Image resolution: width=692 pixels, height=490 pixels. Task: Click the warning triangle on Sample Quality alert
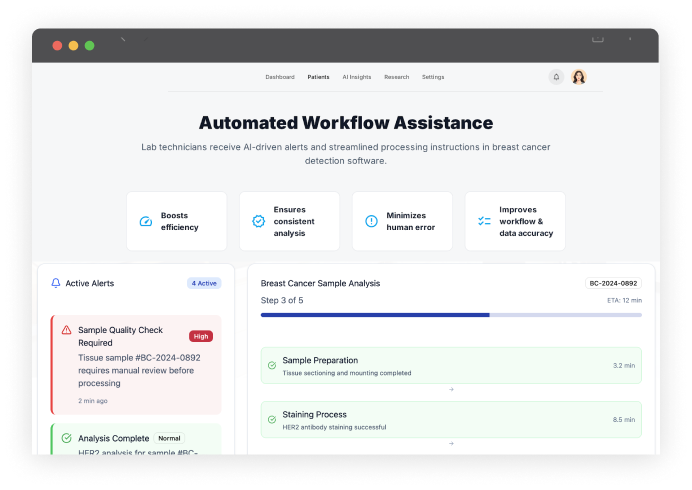pos(66,330)
